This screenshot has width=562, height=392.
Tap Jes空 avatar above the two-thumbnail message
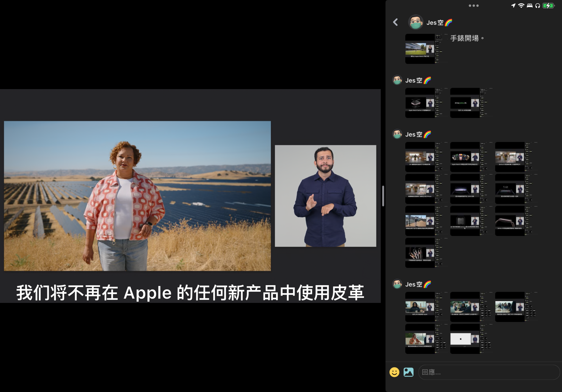coord(397,80)
